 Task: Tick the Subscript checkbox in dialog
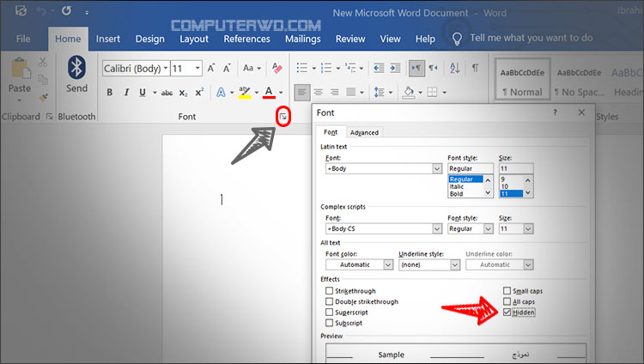pyautogui.click(x=329, y=323)
